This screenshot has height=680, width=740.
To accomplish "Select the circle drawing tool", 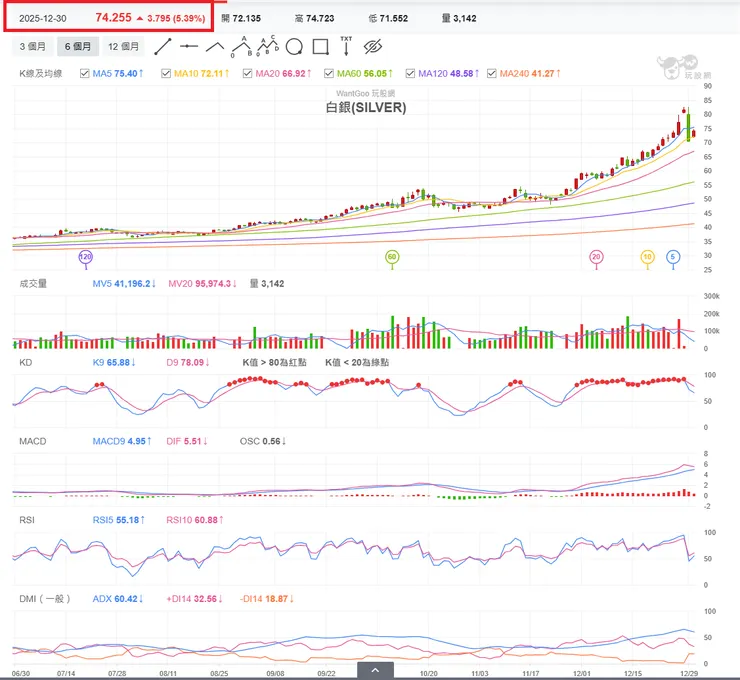I will pos(294,47).
